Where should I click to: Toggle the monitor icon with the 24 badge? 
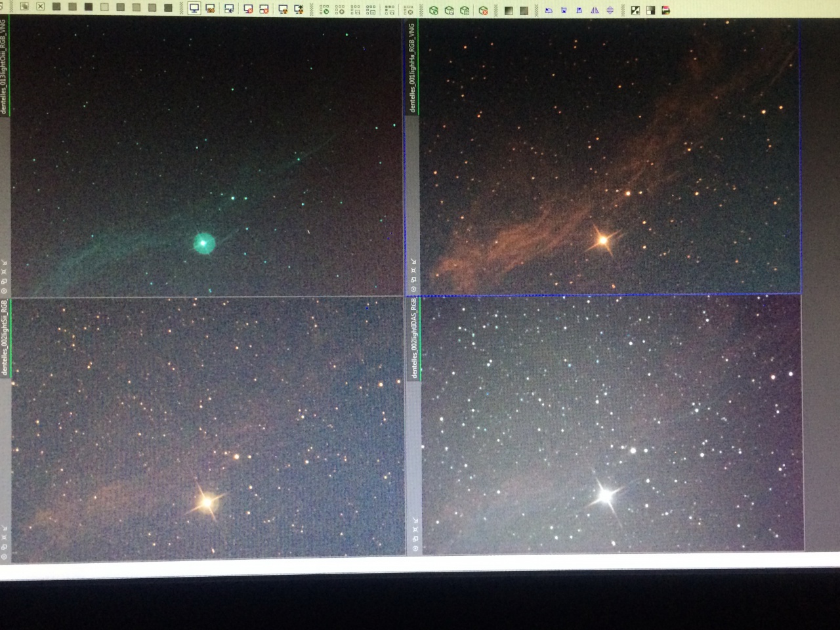[210, 9]
